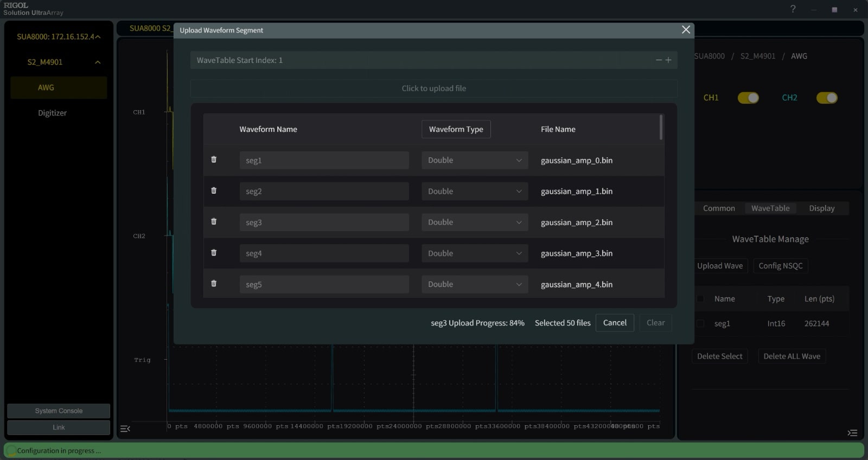Delete the seg3 waveform row
Viewport: 868px width, 460px height.
click(x=214, y=221)
